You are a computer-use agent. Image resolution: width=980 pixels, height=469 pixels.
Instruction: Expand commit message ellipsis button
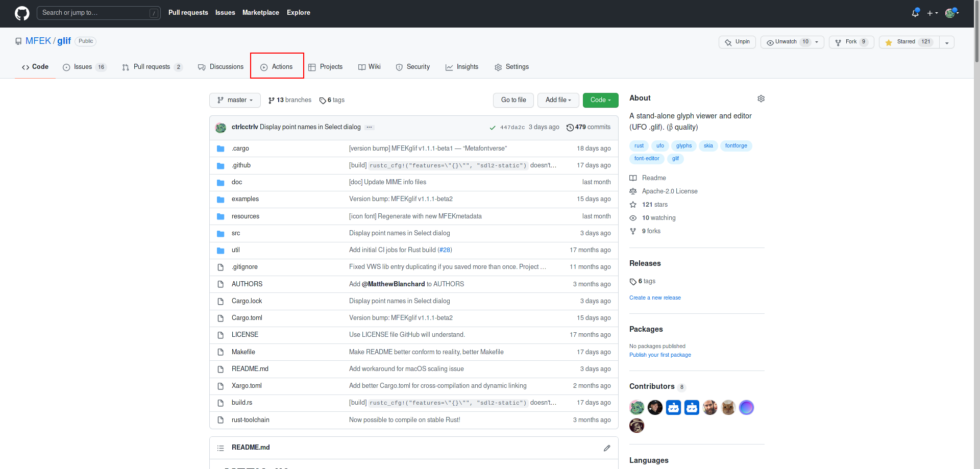370,127
